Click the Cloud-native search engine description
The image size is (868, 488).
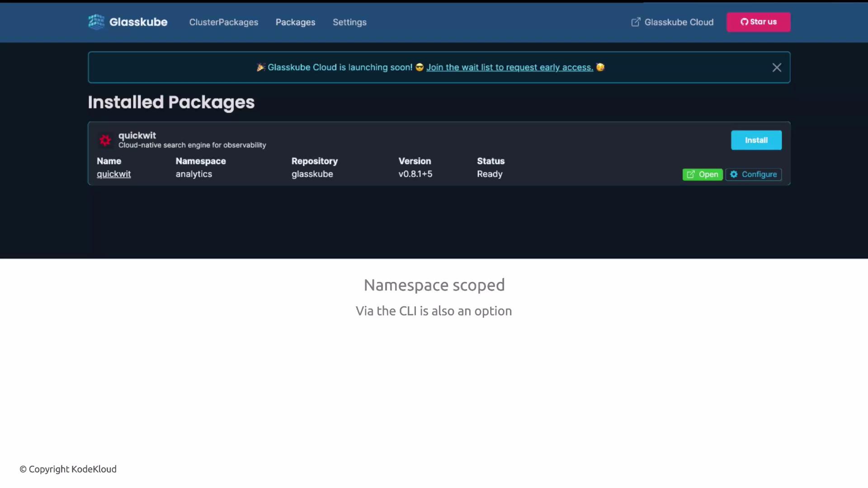(x=192, y=145)
